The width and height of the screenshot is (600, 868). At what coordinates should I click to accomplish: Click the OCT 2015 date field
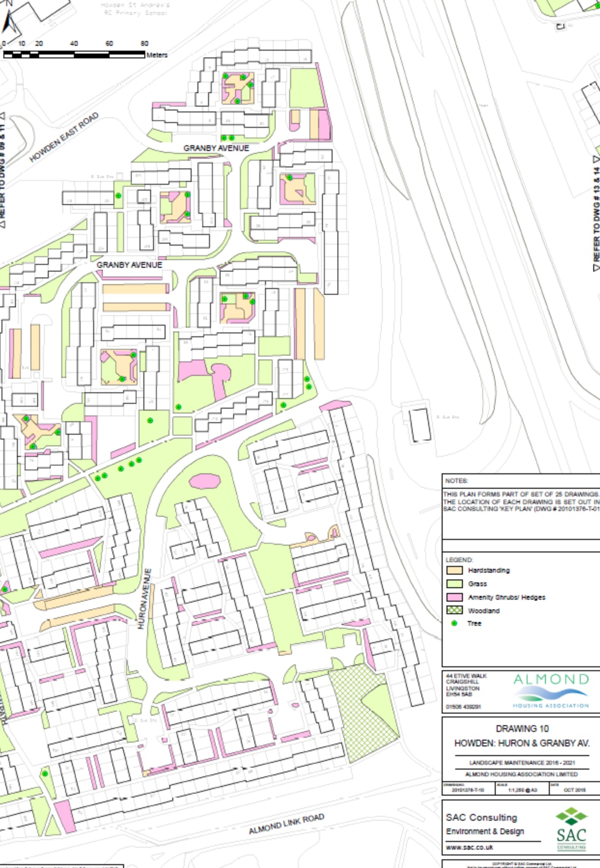click(574, 790)
